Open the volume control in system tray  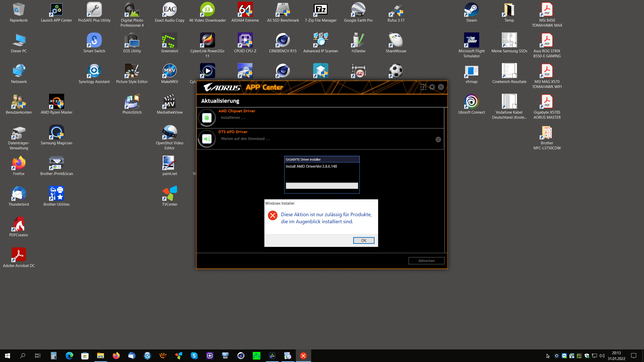602,356
